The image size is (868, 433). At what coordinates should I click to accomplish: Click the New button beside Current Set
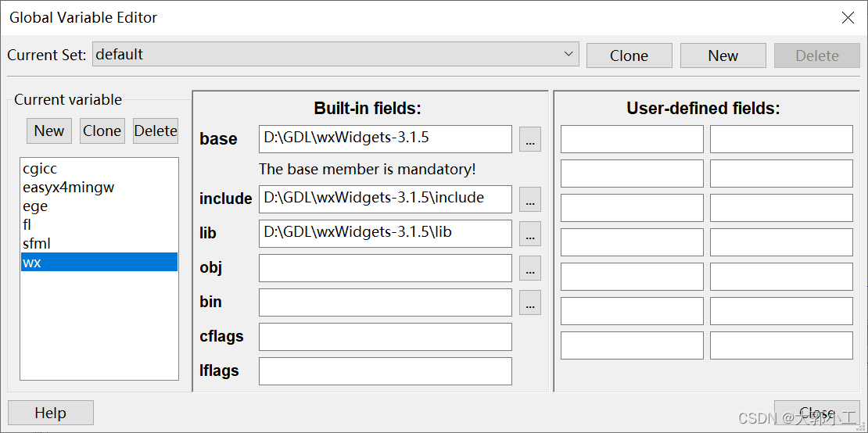(x=723, y=55)
